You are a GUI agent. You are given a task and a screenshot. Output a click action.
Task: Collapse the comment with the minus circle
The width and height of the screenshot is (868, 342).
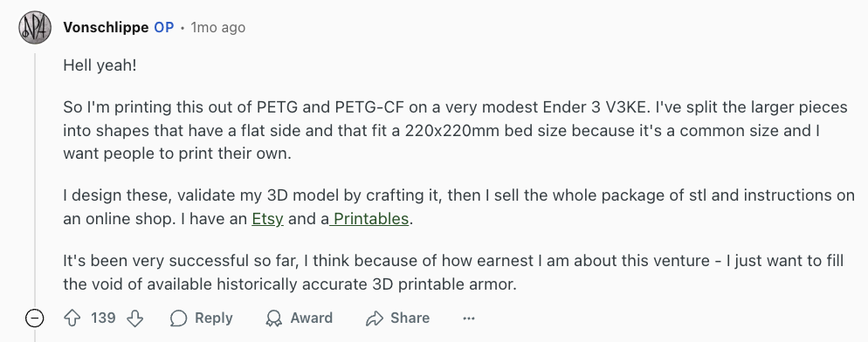coord(34,318)
